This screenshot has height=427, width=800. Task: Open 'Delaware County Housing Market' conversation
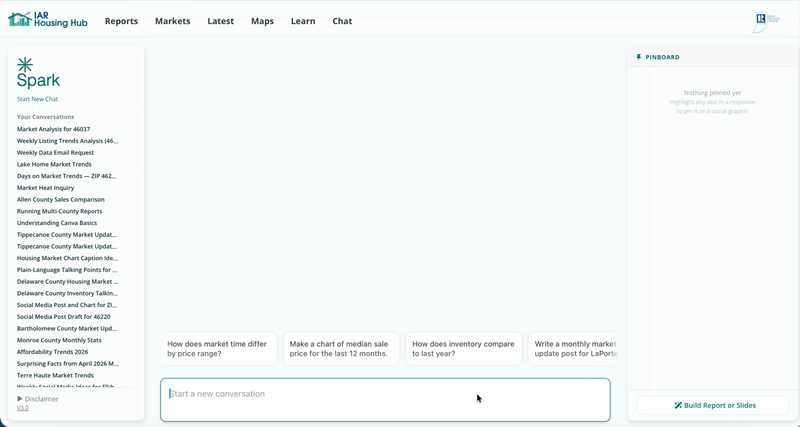[x=67, y=282]
